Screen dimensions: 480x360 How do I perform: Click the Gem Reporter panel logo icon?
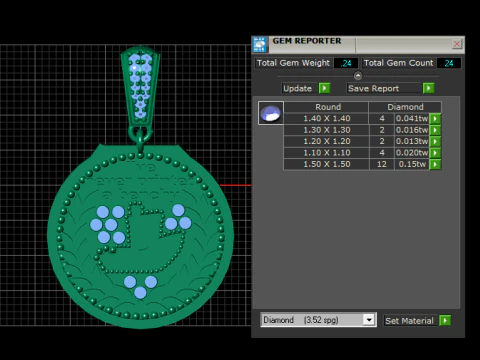tap(260, 44)
